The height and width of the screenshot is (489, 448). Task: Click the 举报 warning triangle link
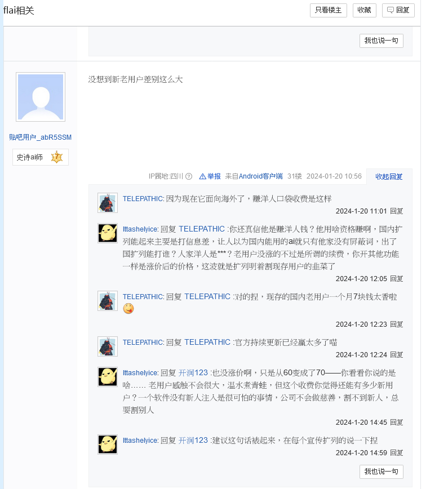click(210, 176)
